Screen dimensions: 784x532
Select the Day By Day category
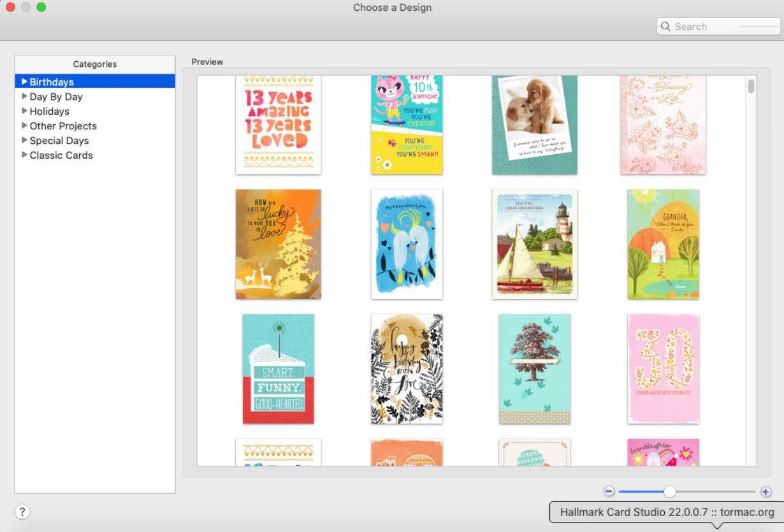[x=56, y=97]
